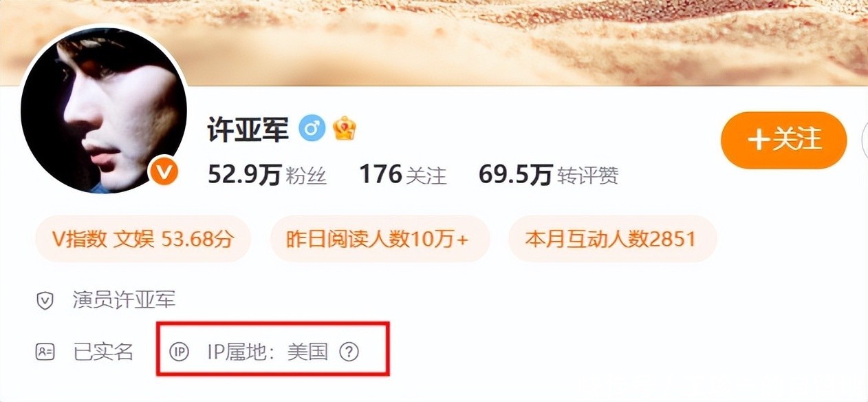
Task: Click the orange 关注 follow button
Action: point(783,140)
